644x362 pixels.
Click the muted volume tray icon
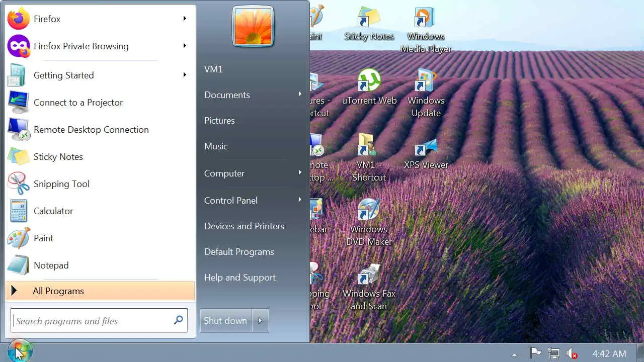572,353
